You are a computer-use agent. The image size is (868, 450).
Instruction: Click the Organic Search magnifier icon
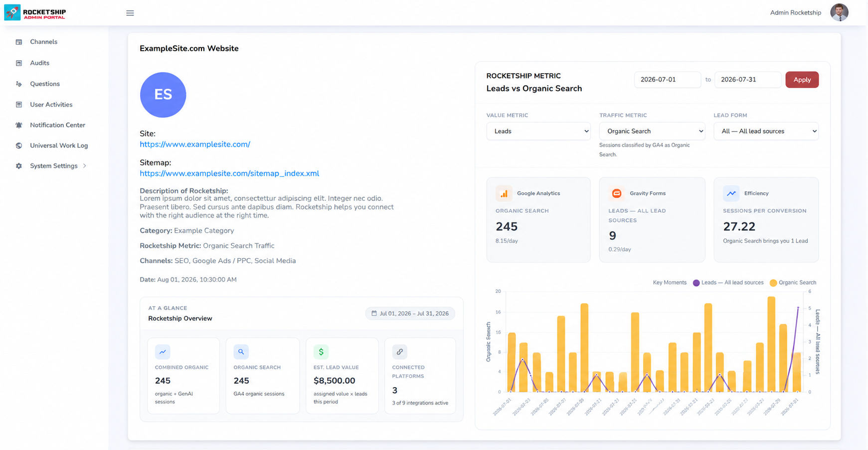[241, 352]
